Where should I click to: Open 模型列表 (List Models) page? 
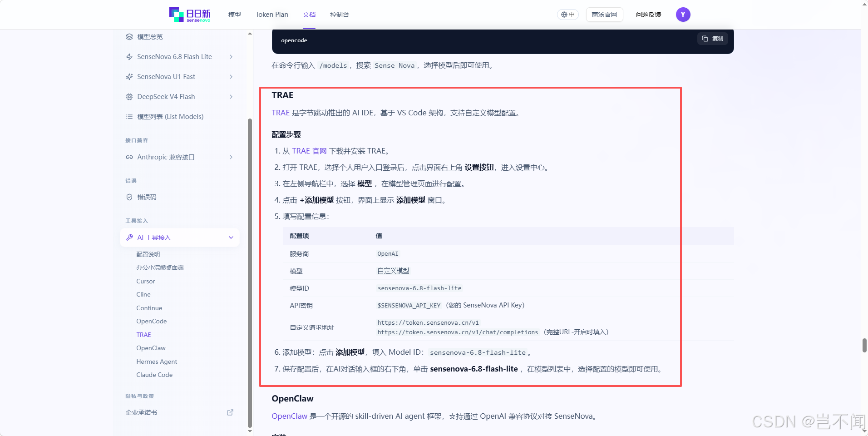click(170, 117)
